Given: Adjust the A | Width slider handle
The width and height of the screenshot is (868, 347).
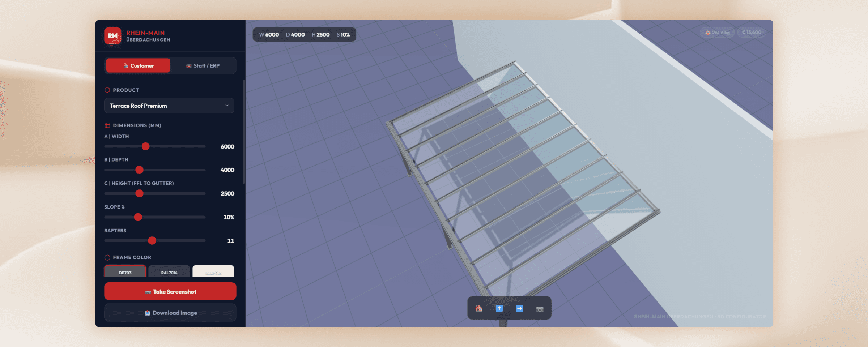Looking at the screenshot, I should pyautogui.click(x=145, y=146).
